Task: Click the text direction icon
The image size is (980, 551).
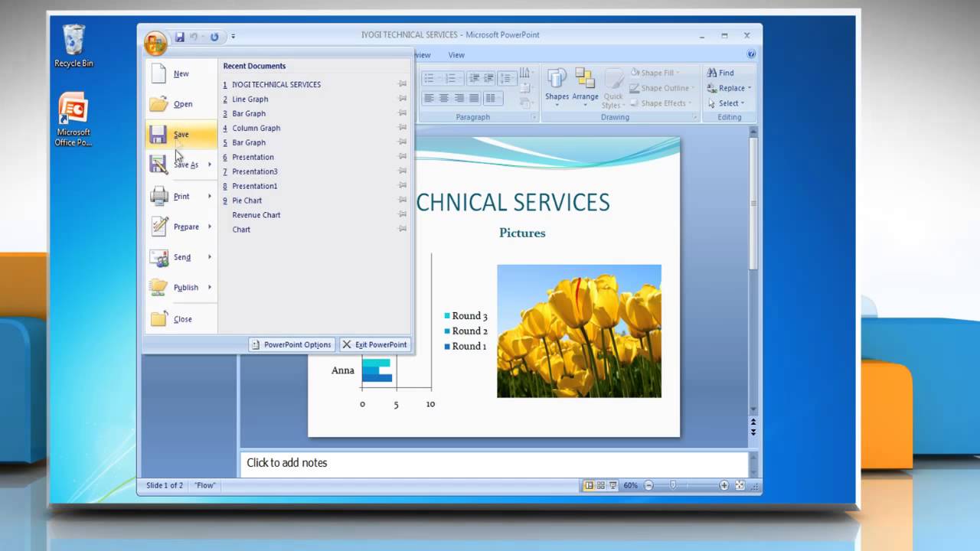Action: click(525, 73)
